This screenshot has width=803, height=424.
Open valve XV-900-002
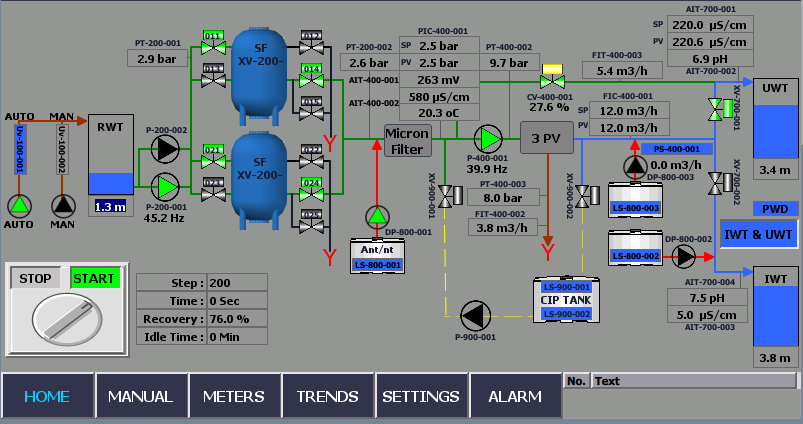587,196
